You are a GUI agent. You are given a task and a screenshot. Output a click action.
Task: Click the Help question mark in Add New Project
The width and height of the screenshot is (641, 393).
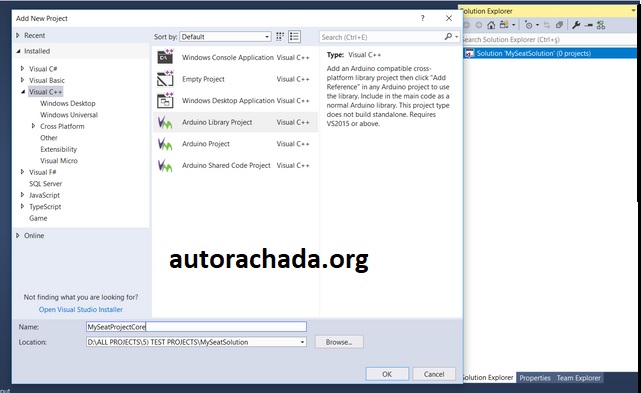click(422, 18)
